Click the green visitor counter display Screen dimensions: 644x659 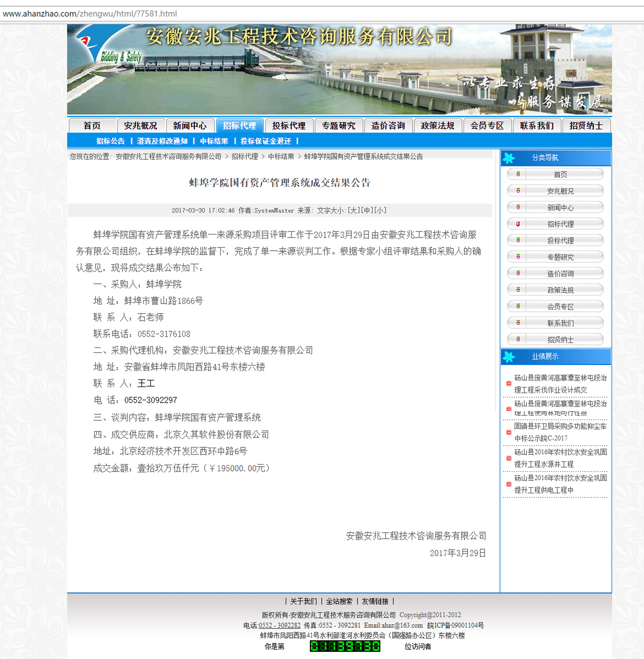point(345,646)
